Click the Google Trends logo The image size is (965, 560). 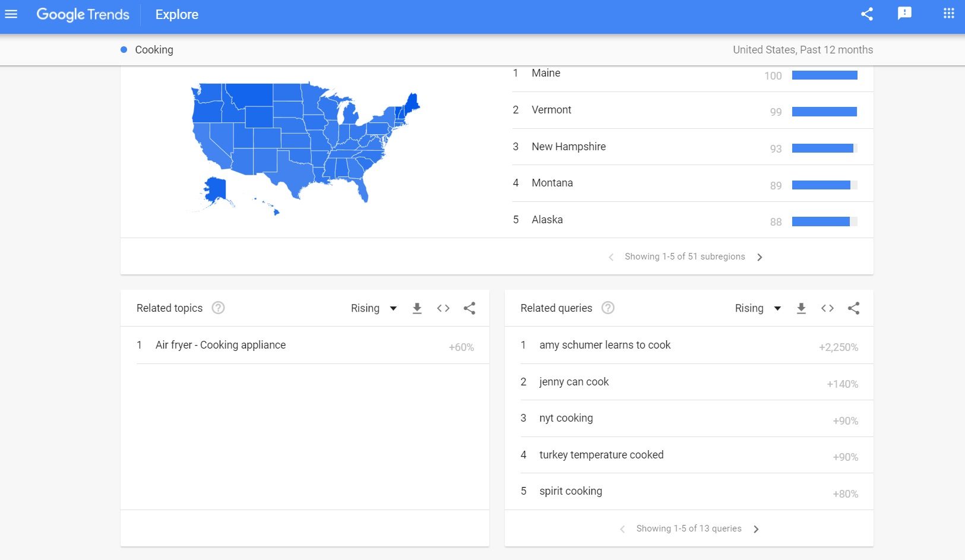tap(83, 15)
